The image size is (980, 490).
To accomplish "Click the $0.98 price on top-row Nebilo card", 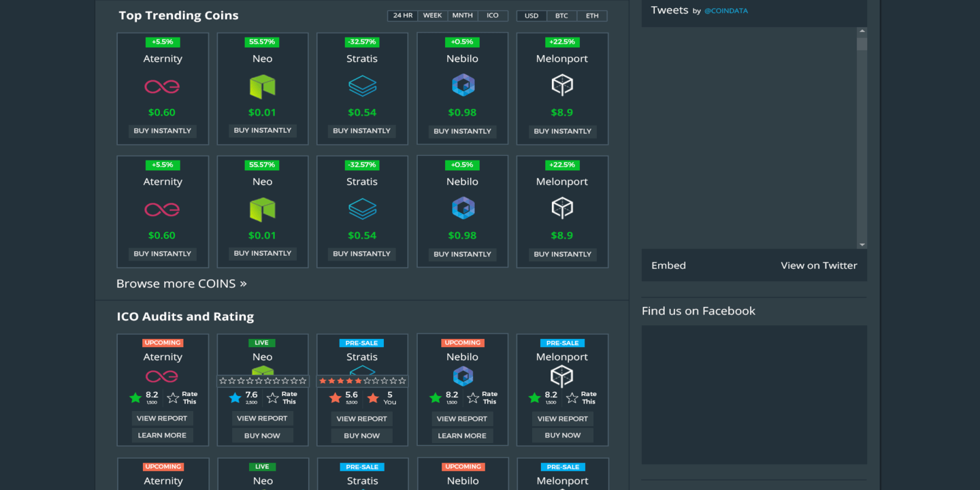I will click(x=463, y=112).
